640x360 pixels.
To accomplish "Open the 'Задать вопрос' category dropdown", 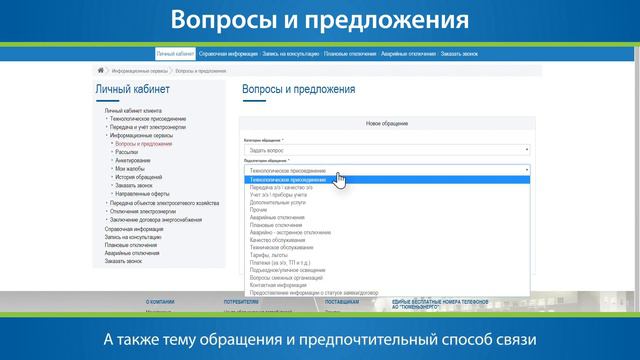I will click(x=387, y=150).
